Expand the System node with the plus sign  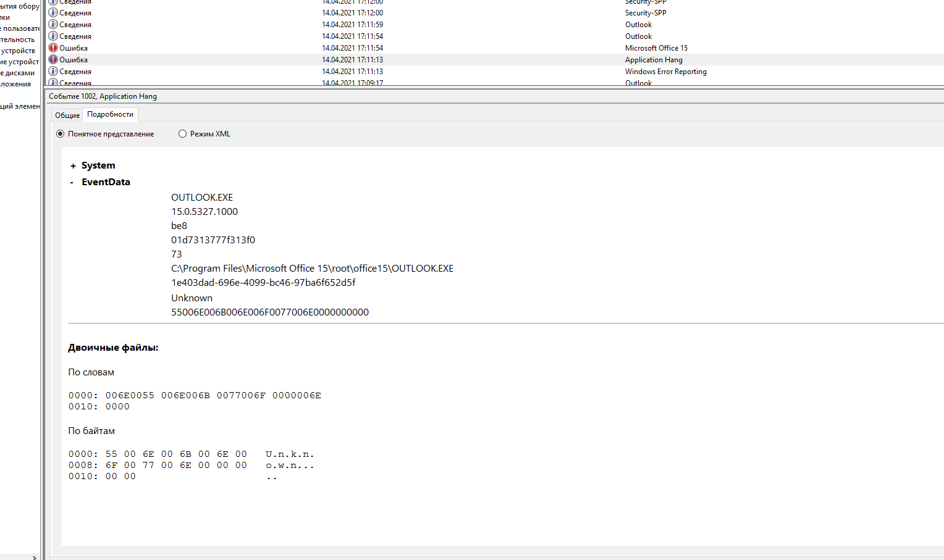(73, 166)
